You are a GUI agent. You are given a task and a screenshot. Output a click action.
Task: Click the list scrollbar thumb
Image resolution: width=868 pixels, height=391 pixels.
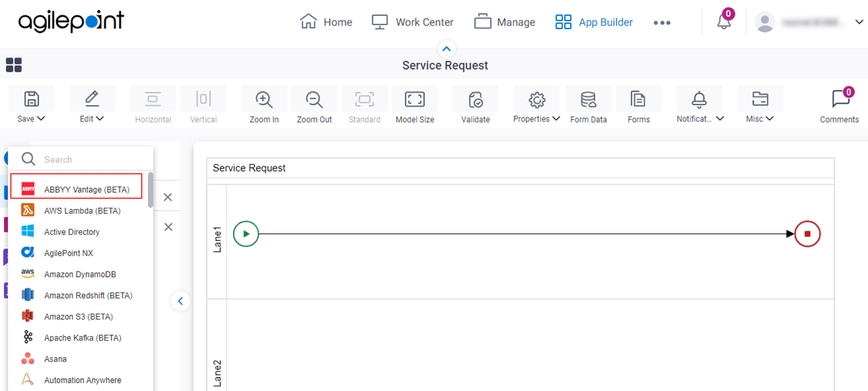pyautogui.click(x=151, y=189)
